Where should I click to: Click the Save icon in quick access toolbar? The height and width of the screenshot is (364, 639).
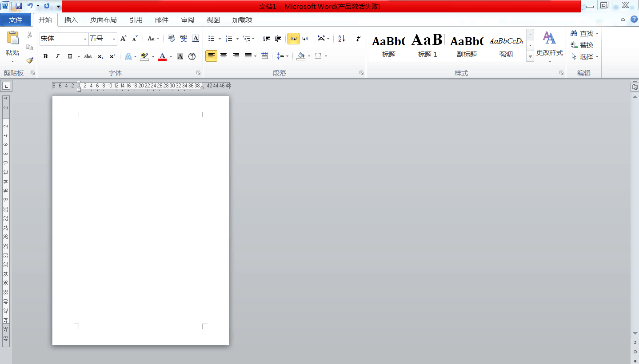(19, 6)
